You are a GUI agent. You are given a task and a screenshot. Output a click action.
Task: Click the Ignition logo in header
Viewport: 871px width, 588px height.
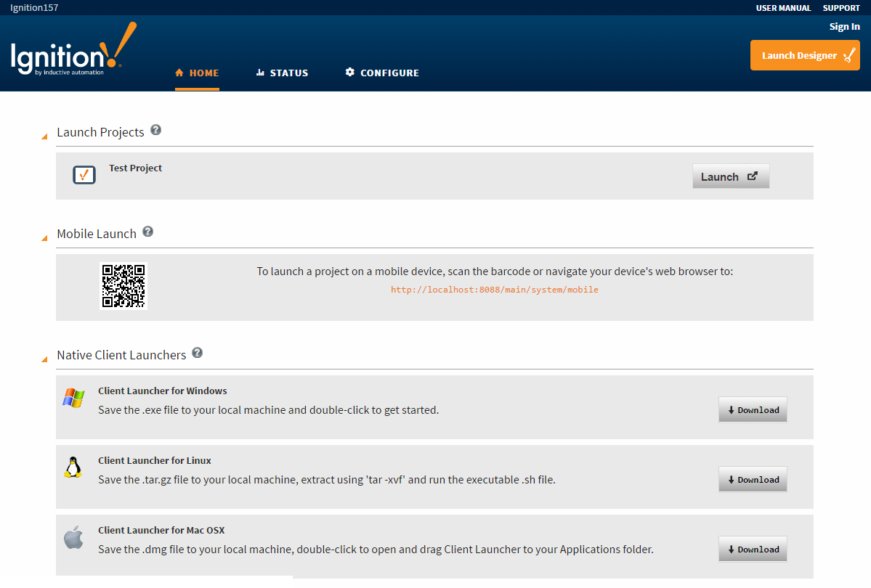[x=73, y=52]
